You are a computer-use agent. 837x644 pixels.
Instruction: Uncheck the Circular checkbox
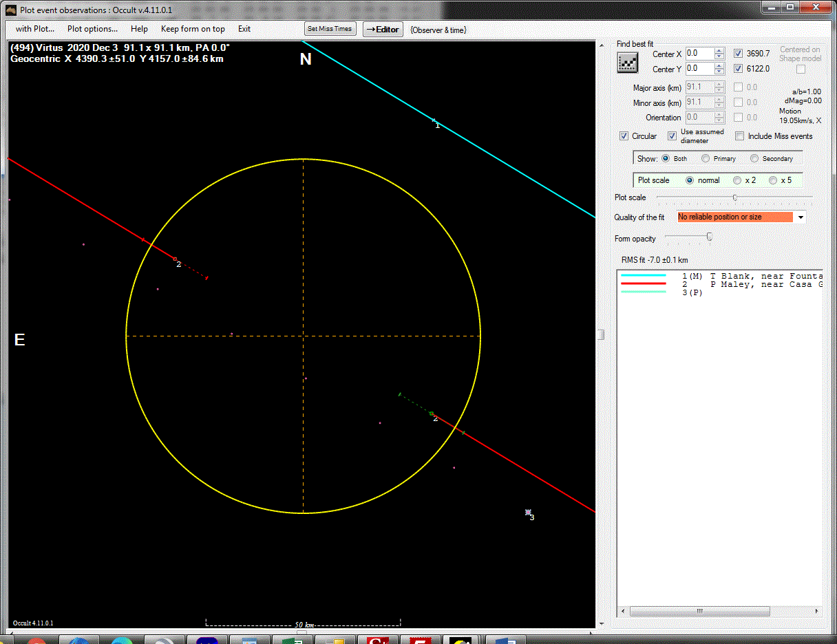(624, 136)
